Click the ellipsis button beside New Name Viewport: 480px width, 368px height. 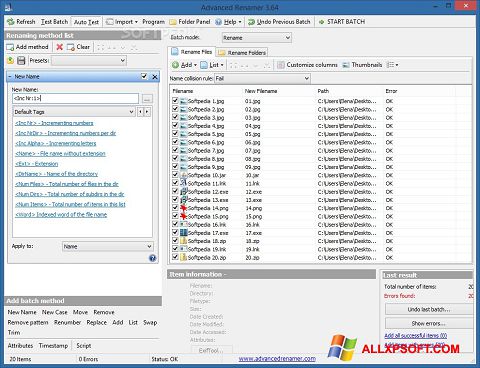(x=147, y=99)
